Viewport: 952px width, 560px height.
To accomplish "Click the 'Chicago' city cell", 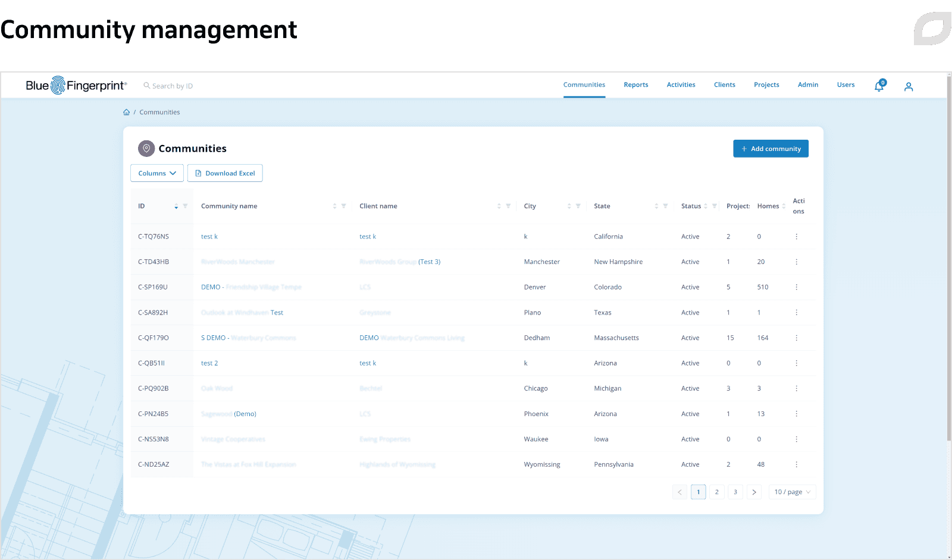I will coord(535,389).
